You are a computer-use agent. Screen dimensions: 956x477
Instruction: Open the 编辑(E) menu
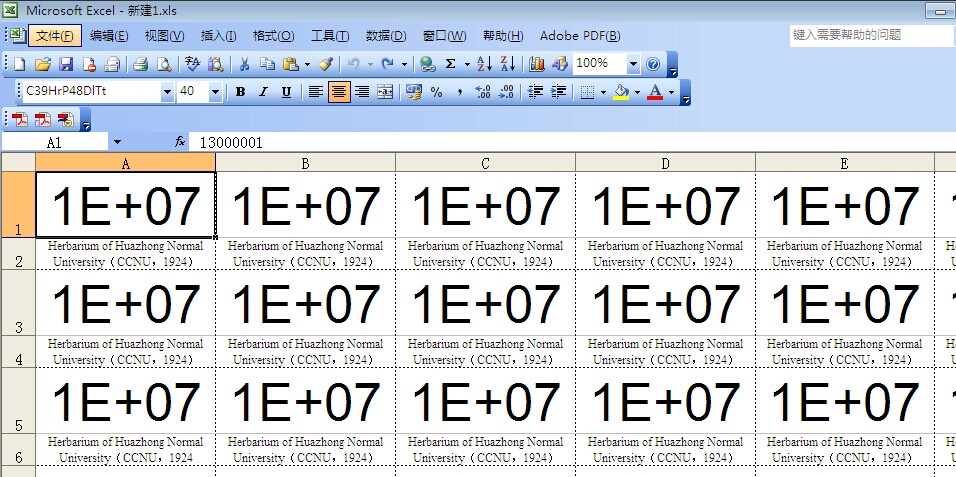pyautogui.click(x=109, y=36)
